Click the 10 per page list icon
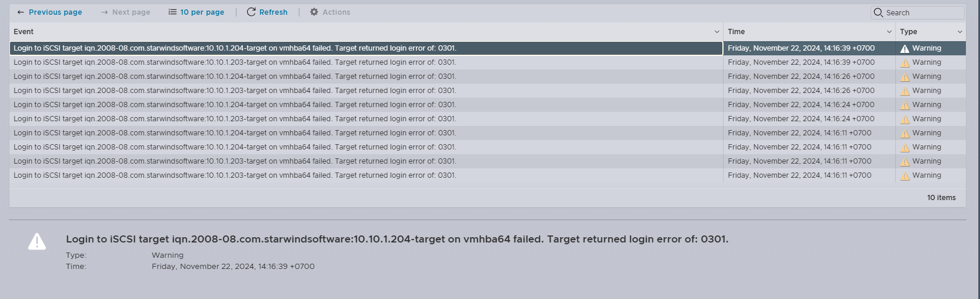Viewport: 980px width, 299px height. tap(172, 12)
